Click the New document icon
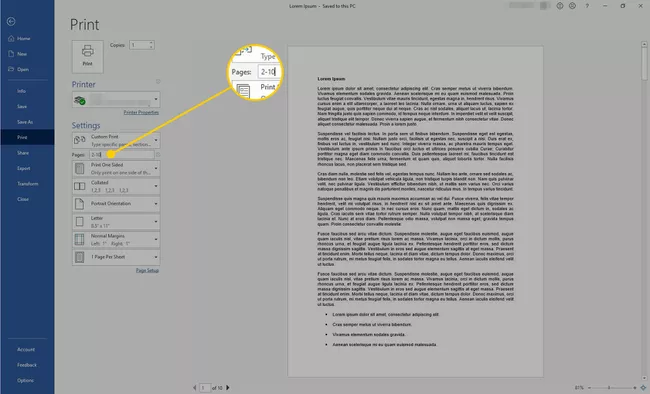 point(11,54)
